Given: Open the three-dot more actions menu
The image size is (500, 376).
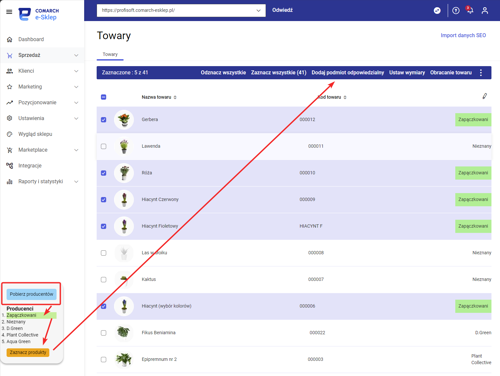Looking at the screenshot, I should point(481,73).
